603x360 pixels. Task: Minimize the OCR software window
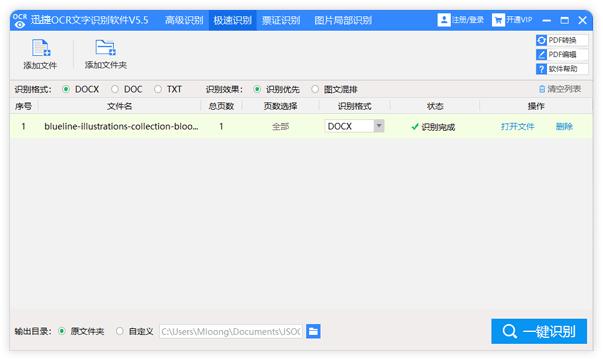click(546, 20)
